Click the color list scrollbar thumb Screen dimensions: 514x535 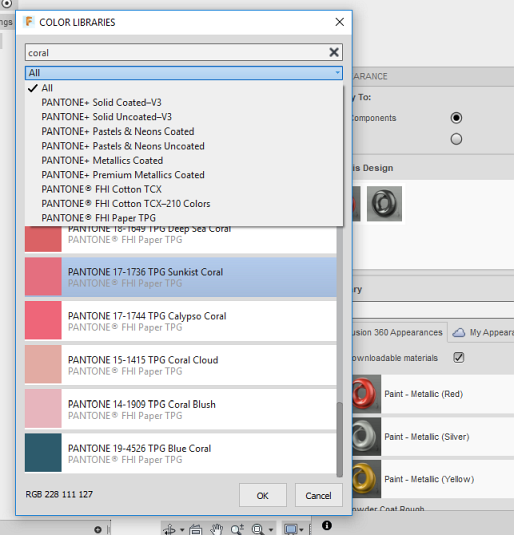(x=340, y=439)
